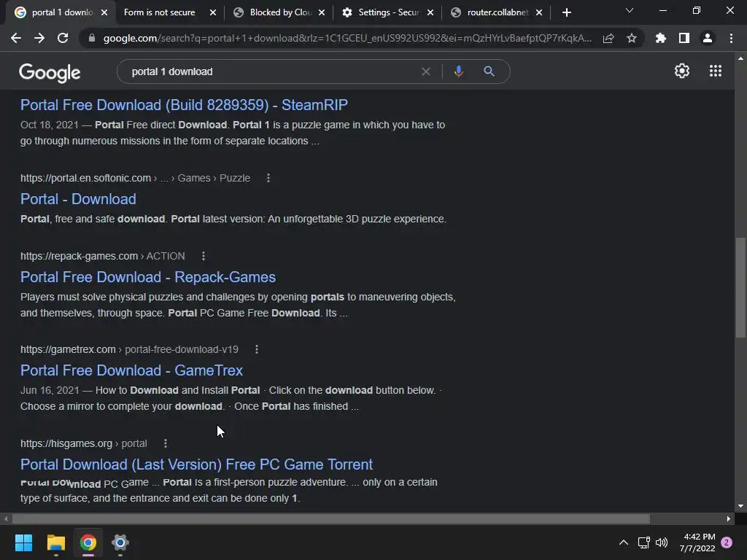Image resolution: width=747 pixels, height=560 pixels.
Task: Open the Google apps grid
Action: 716,71
